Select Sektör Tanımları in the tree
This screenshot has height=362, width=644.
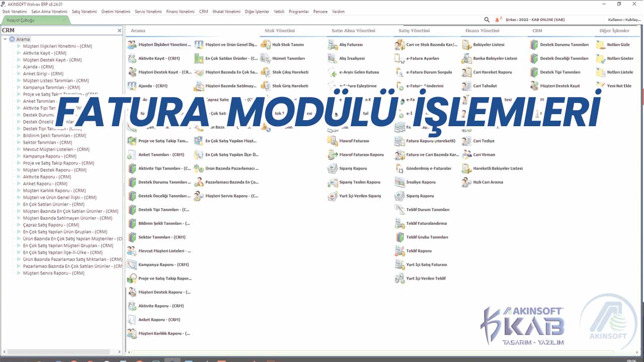point(47,142)
